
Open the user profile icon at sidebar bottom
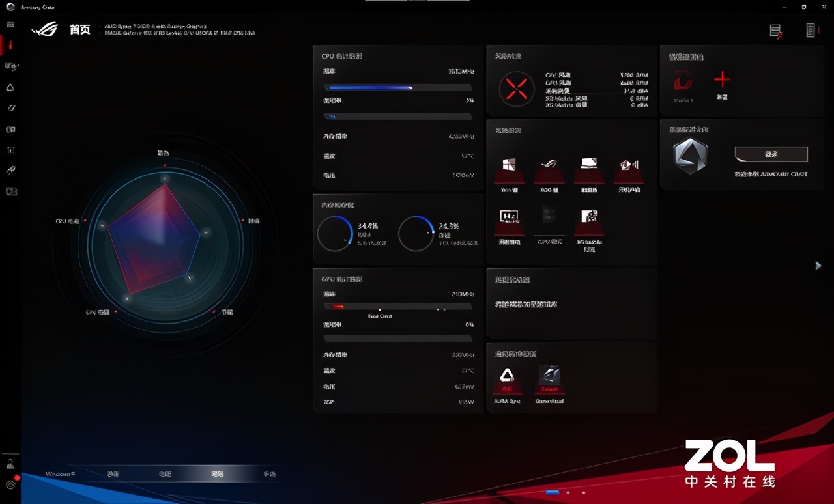(x=10, y=464)
